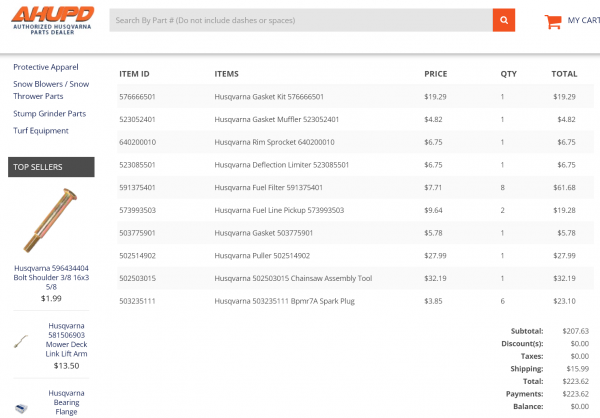The image size is (600, 418).
Task: Open Protective Apparel category
Action: click(x=46, y=67)
